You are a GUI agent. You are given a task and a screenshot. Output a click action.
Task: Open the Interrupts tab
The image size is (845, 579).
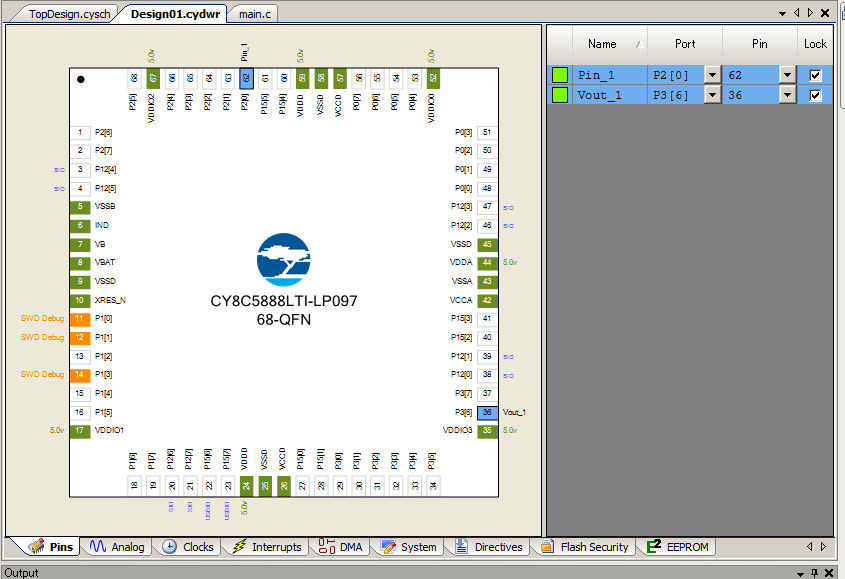tap(267, 547)
